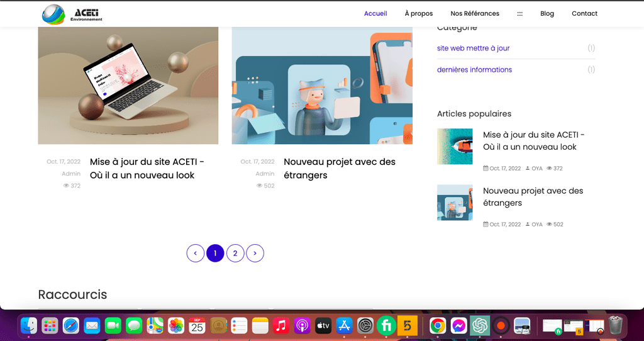Open Nos Référances menu item
The height and width of the screenshot is (341, 644).
pos(475,14)
